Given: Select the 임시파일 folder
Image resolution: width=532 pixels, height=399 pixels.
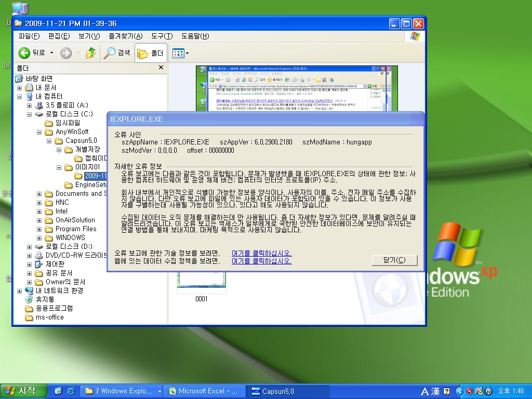Looking at the screenshot, I should pyautogui.click(x=68, y=123).
